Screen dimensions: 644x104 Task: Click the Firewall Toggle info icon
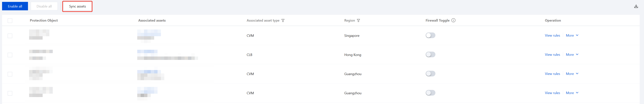click(453, 20)
